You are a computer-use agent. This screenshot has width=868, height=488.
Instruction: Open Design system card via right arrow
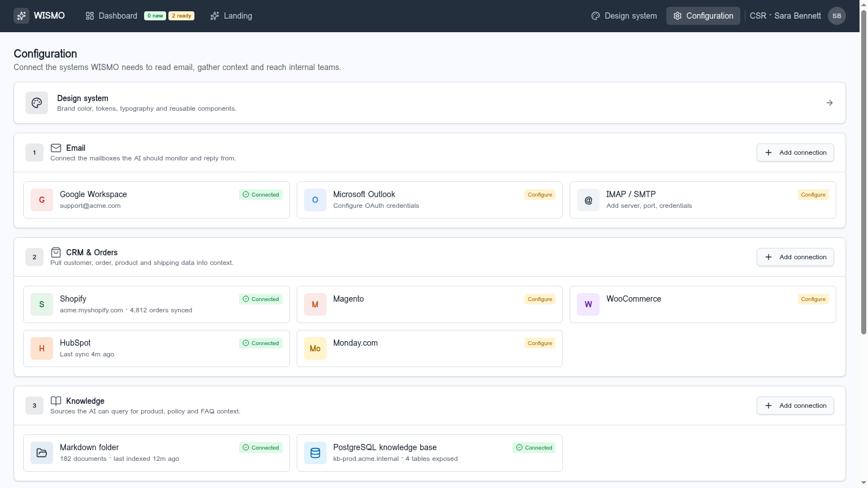coord(830,103)
